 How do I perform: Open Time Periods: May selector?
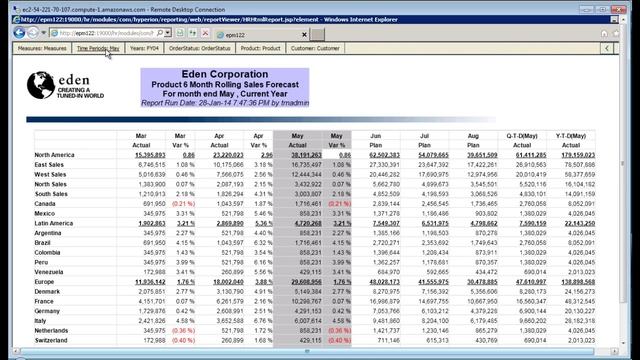[98, 48]
